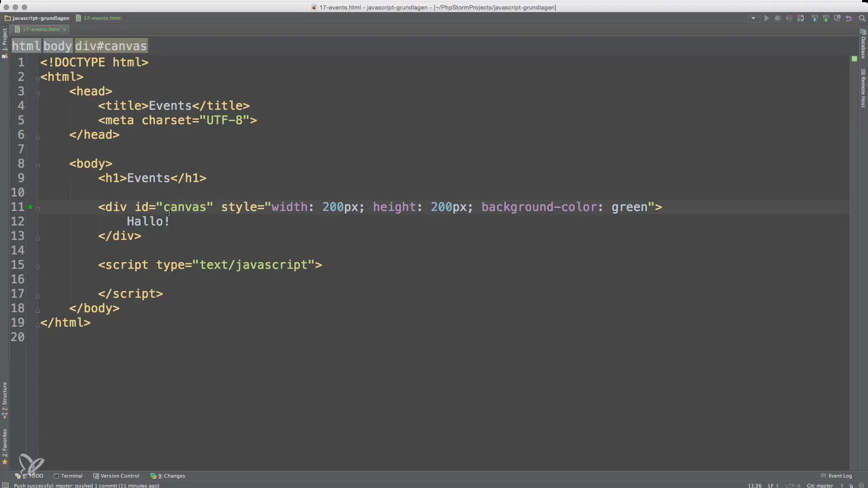This screenshot has height=488, width=868.
Task: Collapse the html tag on line 2
Action: [x=38, y=79]
